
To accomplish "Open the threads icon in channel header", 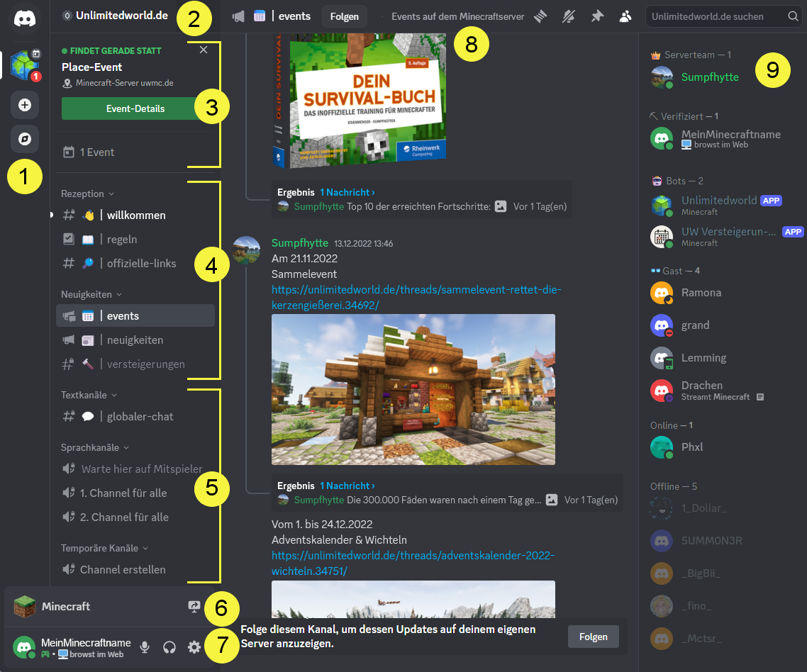I will pyautogui.click(x=541, y=16).
